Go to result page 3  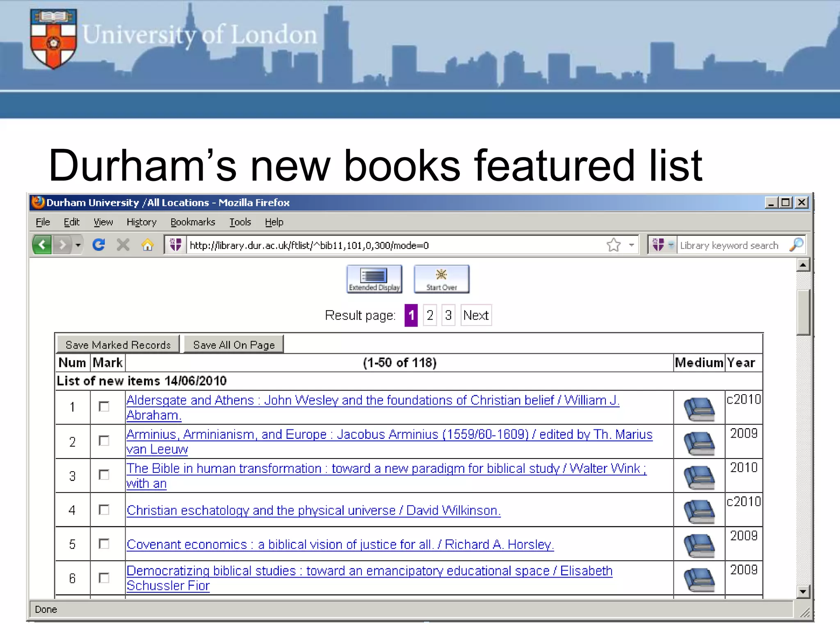448,315
